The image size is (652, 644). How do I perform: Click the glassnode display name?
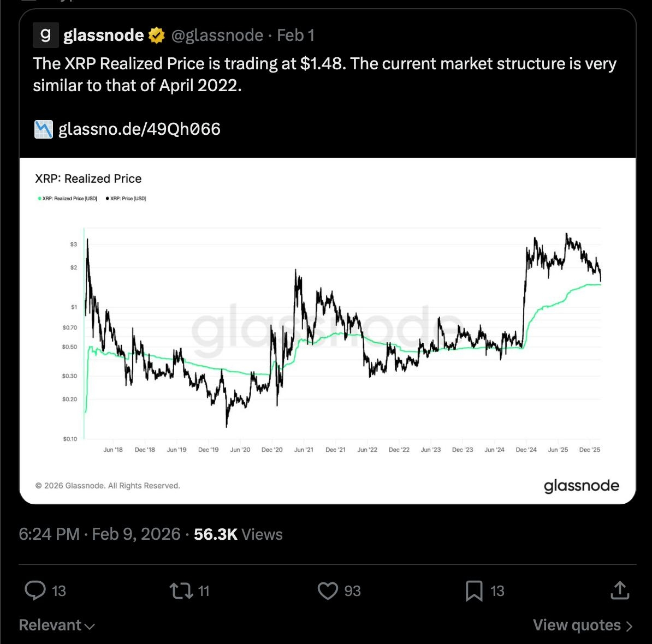[103, 35]
